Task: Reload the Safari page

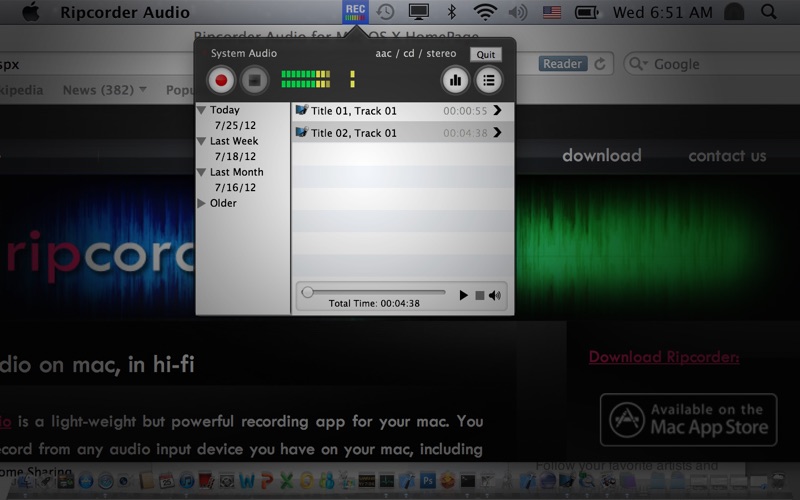Action: click(600, 64)
